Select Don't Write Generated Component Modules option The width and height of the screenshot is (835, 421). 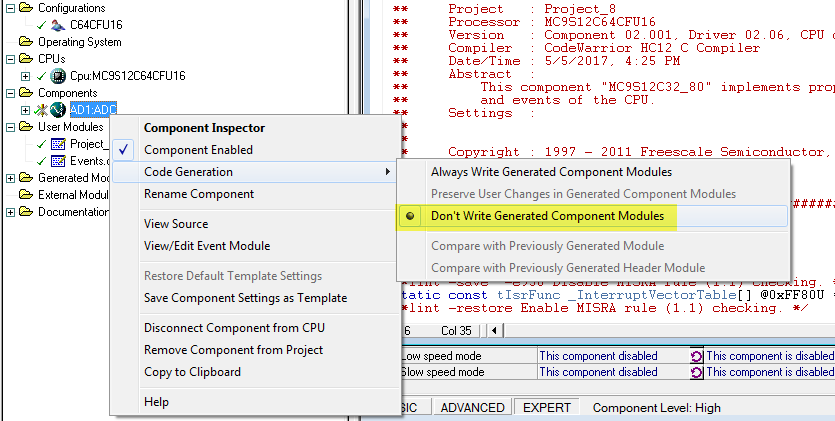point(547,215)
